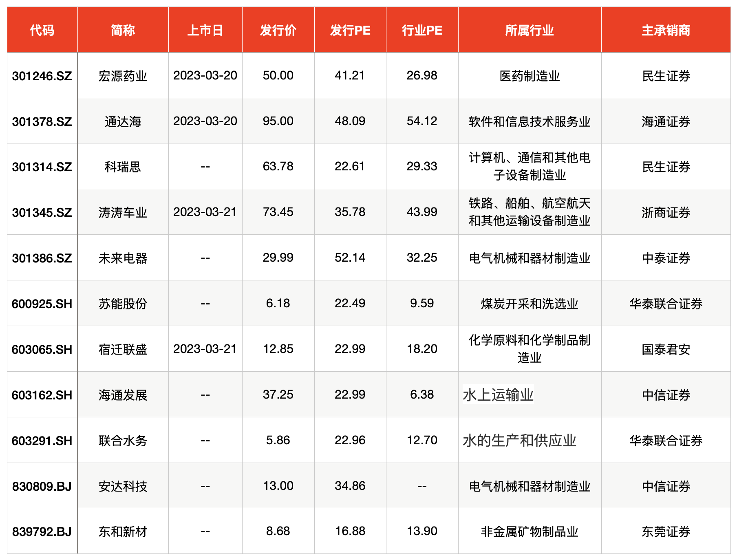This screenshot has width=737, height=560.
Task: Click underwriter 国泰君安
Action: [x=666, y=349]
